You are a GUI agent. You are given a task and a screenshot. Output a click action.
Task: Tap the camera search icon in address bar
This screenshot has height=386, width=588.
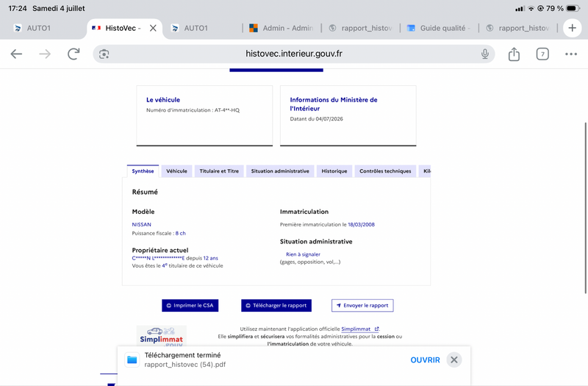104,54
